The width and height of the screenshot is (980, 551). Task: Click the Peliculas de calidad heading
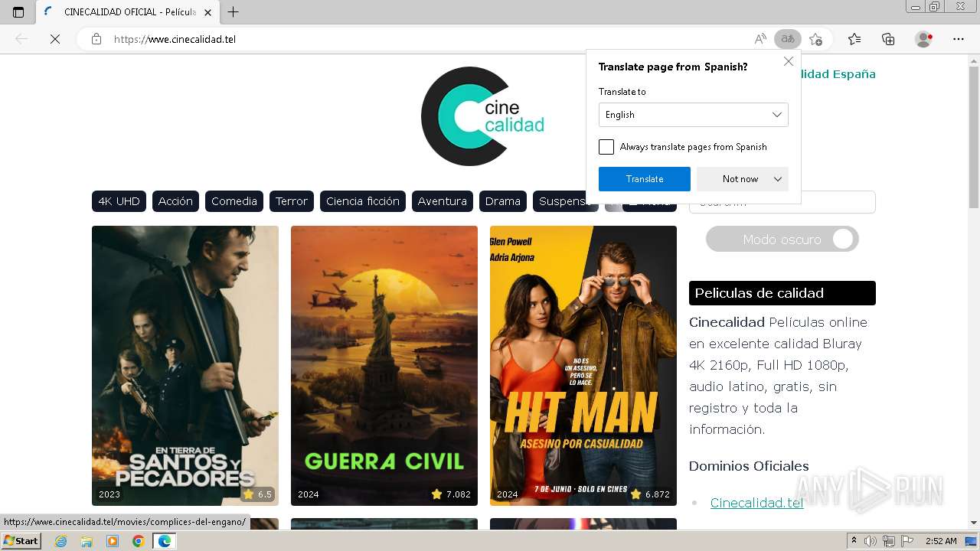pos(782,293)
